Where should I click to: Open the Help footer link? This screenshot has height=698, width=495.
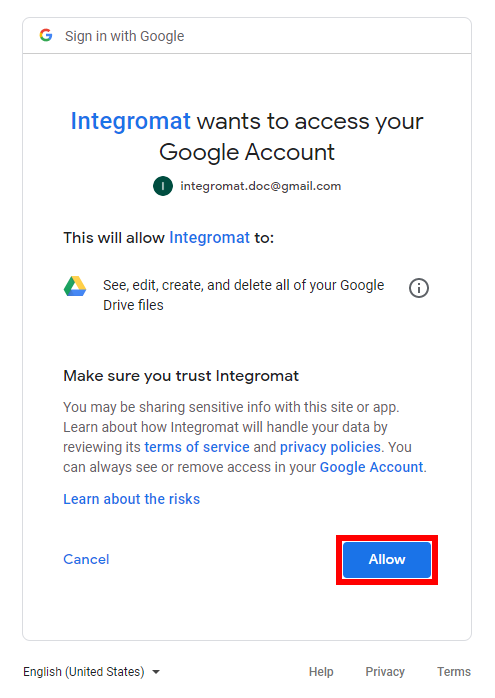pos(321,671)
